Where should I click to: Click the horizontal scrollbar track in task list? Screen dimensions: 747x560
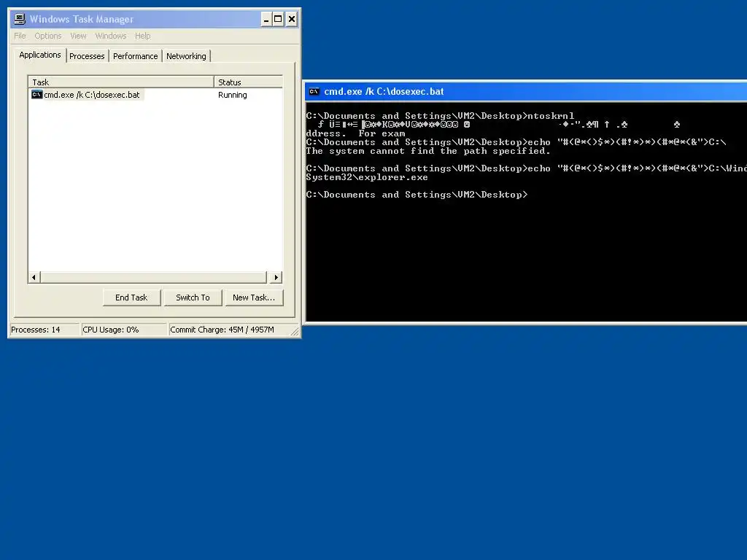click(153, 277)
